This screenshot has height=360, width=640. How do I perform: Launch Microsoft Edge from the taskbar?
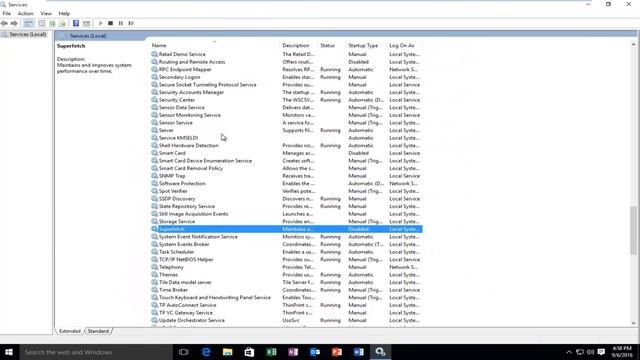(x=206, y=352)
